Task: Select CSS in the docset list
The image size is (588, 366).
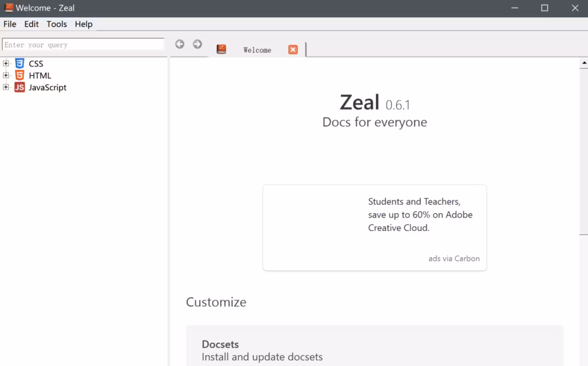Action: tap(36, 64)
